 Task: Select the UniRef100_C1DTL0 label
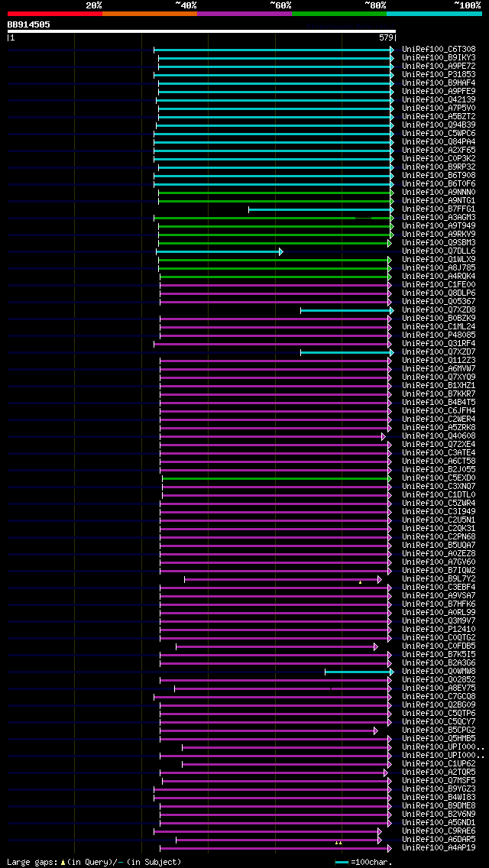coord(439,495)
